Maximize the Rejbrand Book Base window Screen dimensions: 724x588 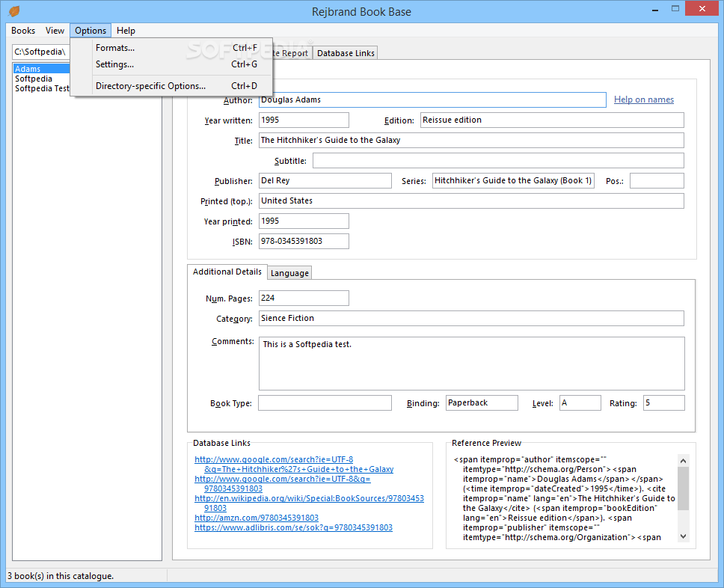pos(675,9)
